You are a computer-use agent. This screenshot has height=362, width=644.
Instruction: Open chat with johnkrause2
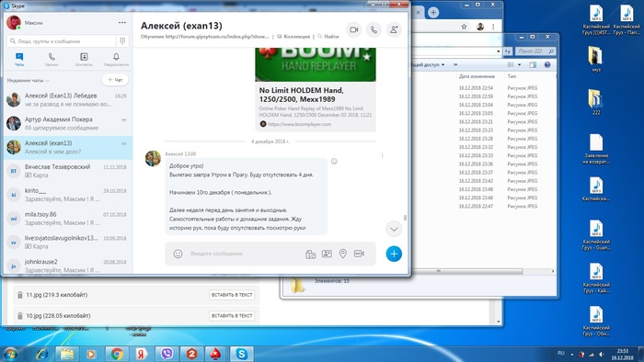[x=68, y=266]
